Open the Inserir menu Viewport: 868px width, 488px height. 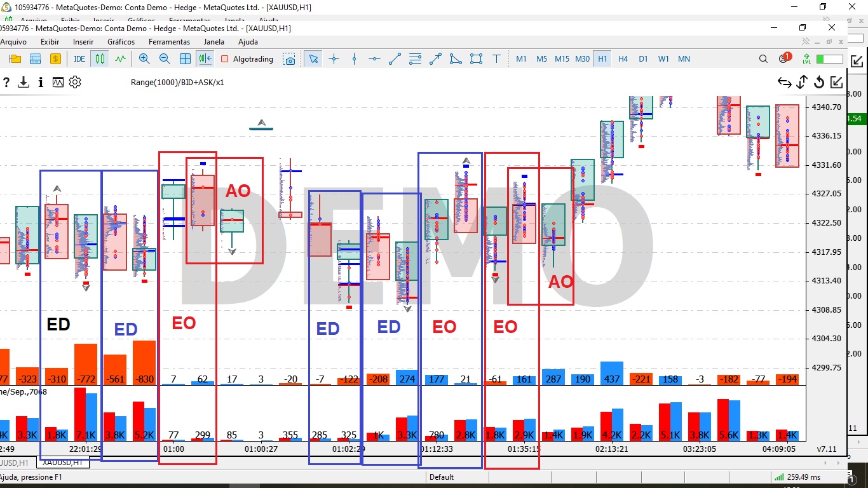83,42
